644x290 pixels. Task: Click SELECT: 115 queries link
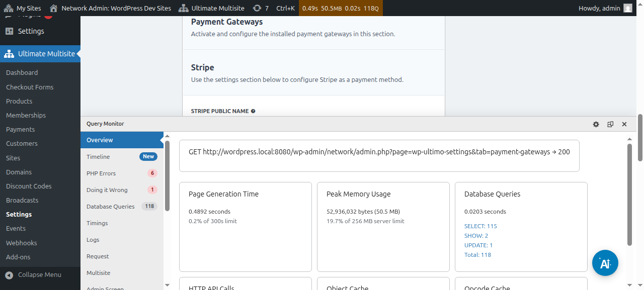480,226
